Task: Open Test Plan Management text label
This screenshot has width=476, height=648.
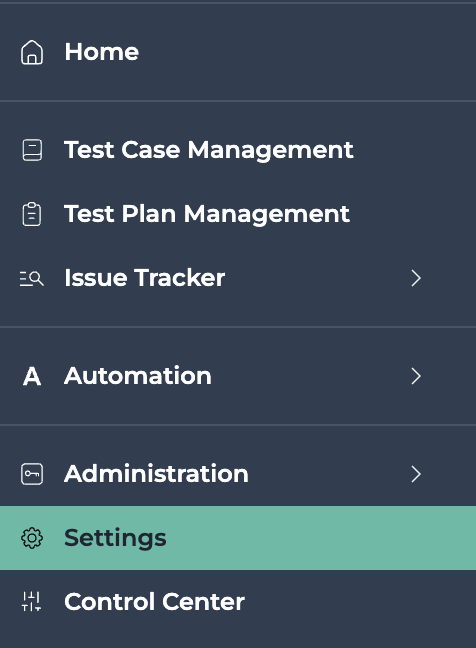Action: pos(207,214)
